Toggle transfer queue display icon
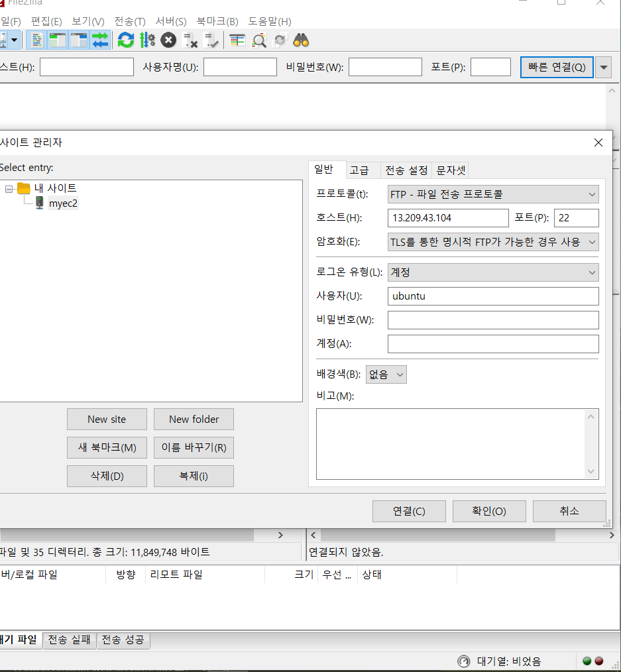 point(100,40)
